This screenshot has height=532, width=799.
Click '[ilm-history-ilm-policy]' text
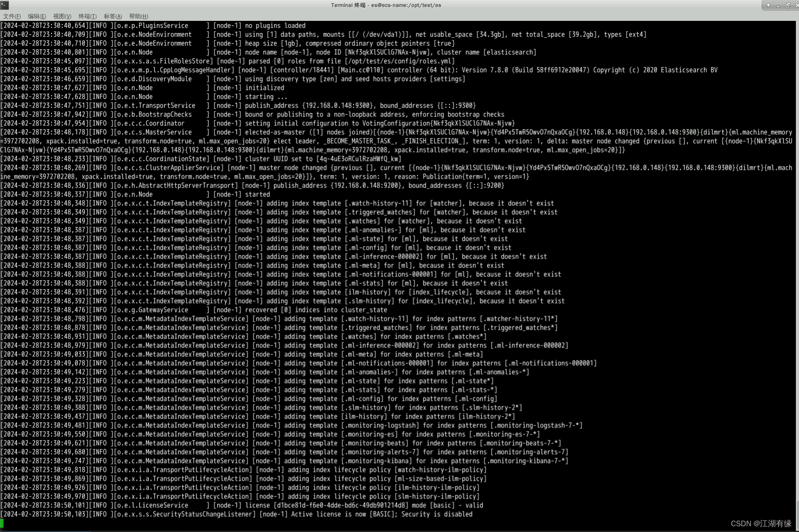click(437, 488)
